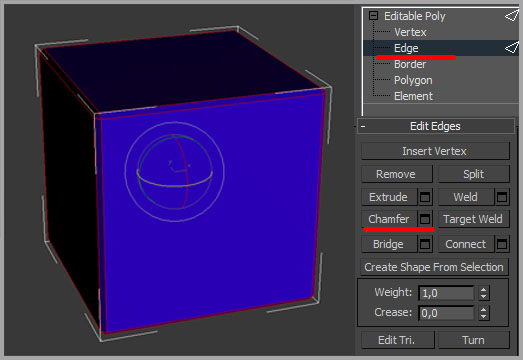523x360 pixels.
Task: Increase Crease with spinner up arrow
Action: click(x=484, y=309)
